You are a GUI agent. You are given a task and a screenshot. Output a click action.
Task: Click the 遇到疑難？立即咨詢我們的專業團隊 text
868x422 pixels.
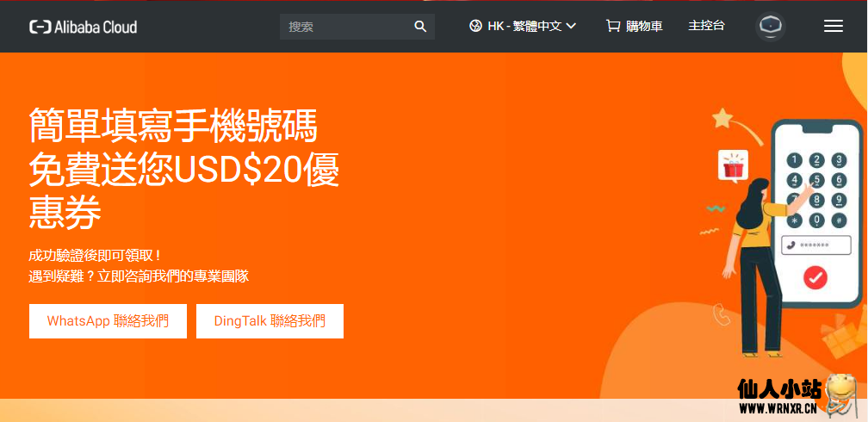pyautogui.click(x=139, y=276)
